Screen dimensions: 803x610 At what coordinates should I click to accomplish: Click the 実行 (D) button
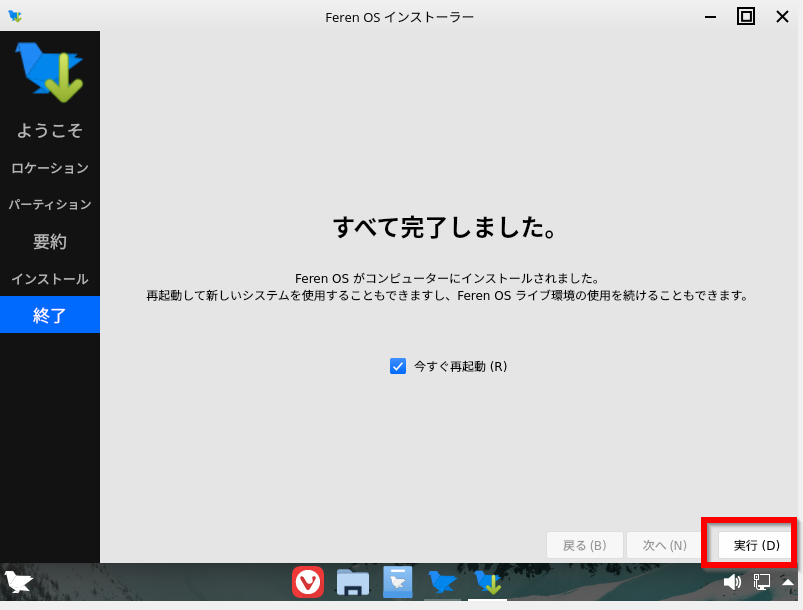coord(756,545)
